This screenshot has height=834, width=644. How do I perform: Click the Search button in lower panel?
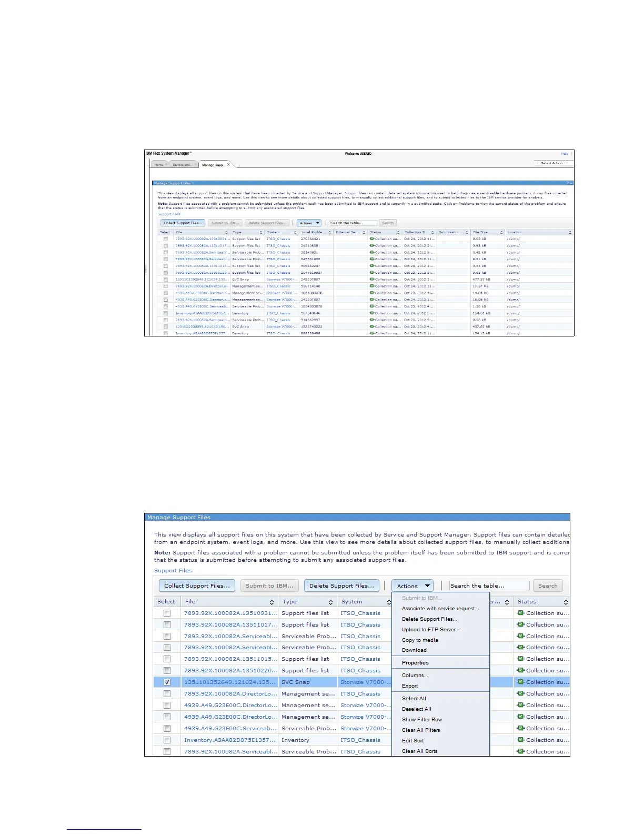tap(548, 586)
